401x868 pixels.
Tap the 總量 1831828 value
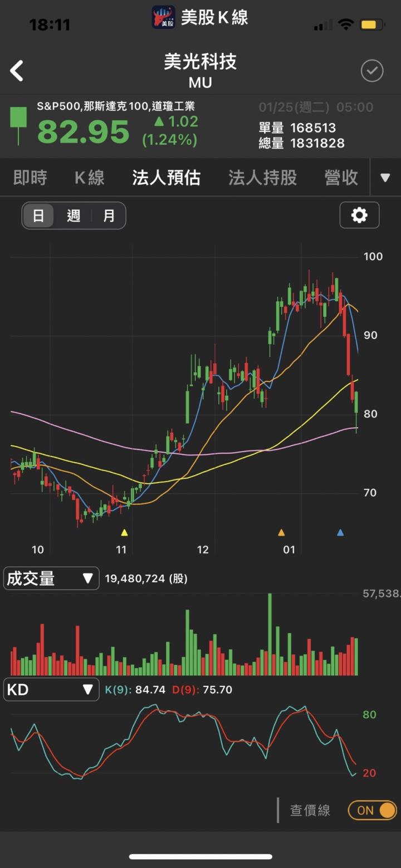pyautogui.click(x=301, y=144)
